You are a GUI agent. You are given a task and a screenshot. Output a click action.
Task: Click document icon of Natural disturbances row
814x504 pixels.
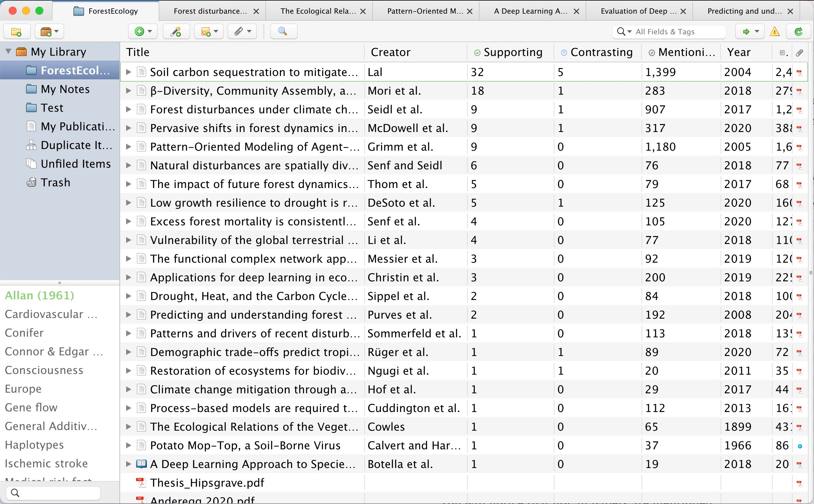tap(141, 165)
